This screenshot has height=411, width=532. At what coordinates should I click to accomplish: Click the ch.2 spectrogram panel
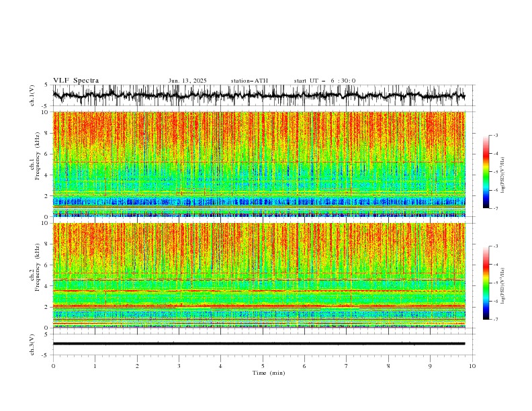pyautogui.click(x=259, y=275)
